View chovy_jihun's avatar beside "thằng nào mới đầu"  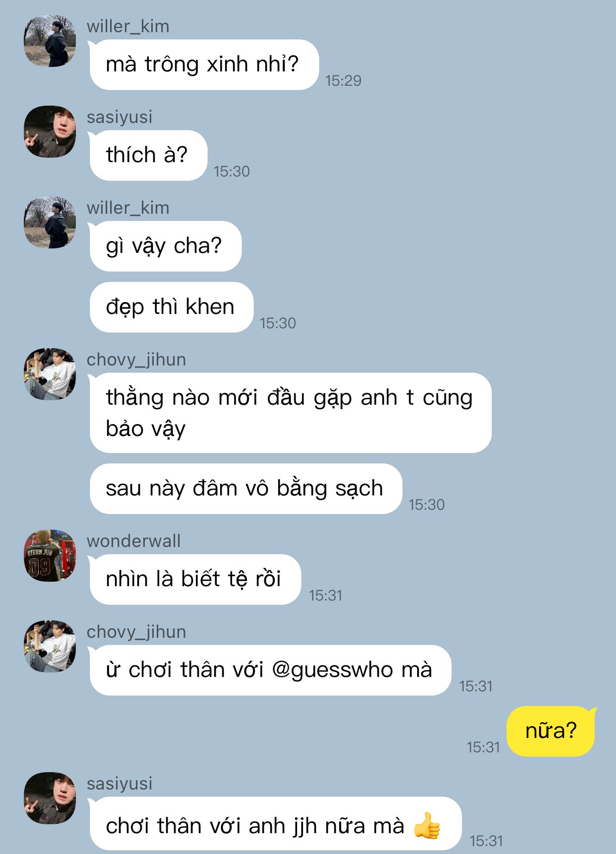(x=50, y=374)
